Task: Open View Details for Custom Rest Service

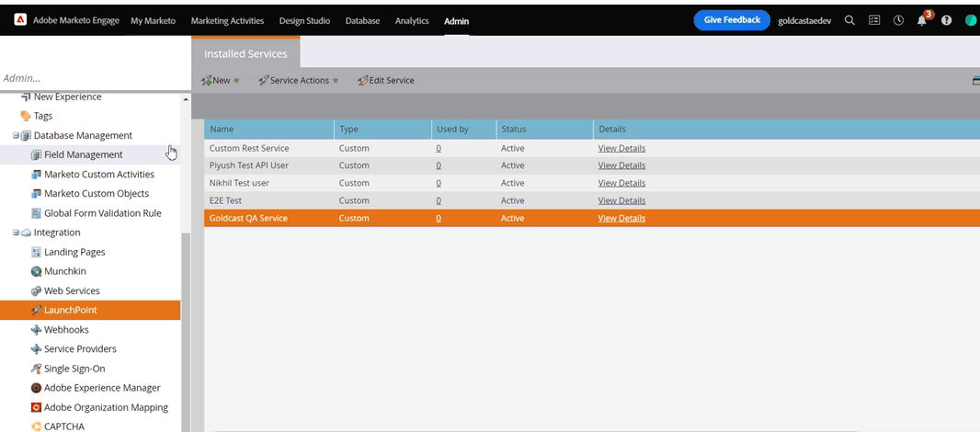Action: 621,148
